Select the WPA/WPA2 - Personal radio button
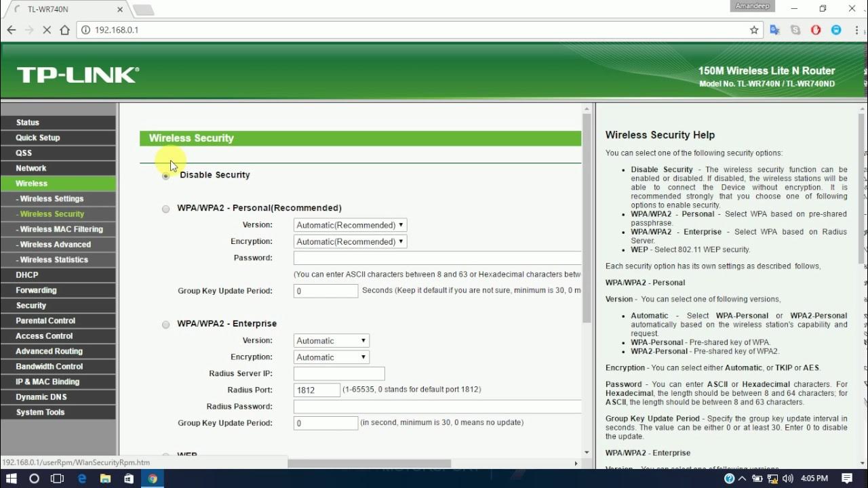This screenshot has width=868, height=488. tap(165, 209)
